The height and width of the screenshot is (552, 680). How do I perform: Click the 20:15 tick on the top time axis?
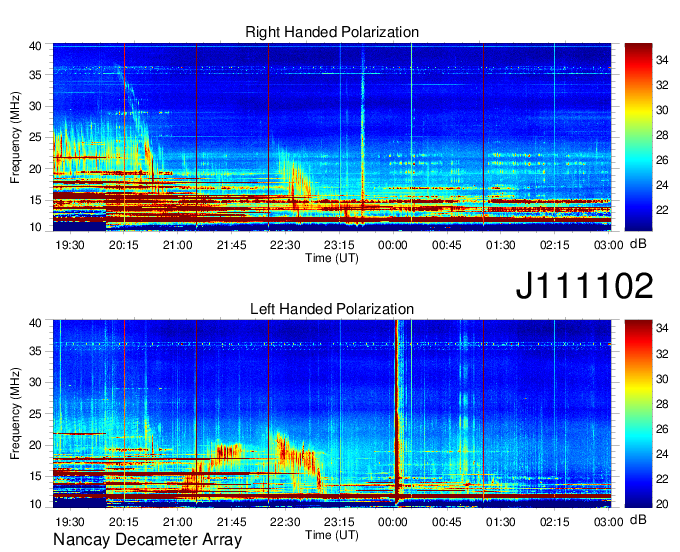pos(124,245)
